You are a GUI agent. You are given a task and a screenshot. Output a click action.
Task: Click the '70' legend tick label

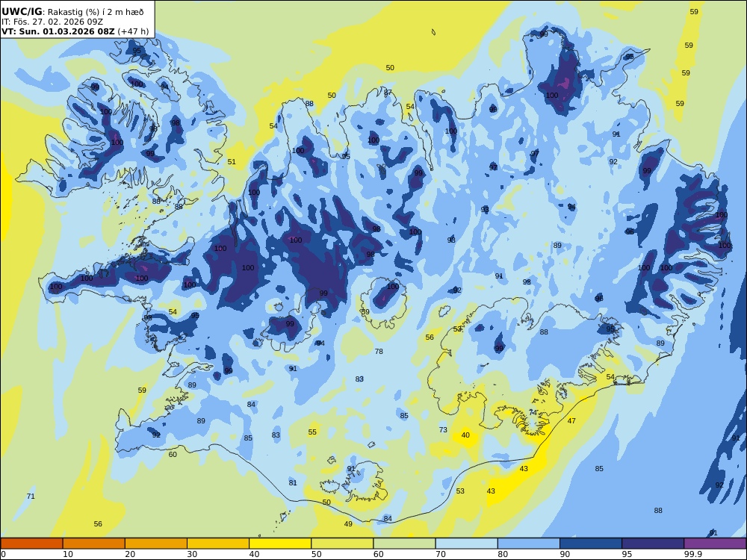click(441, 554)
